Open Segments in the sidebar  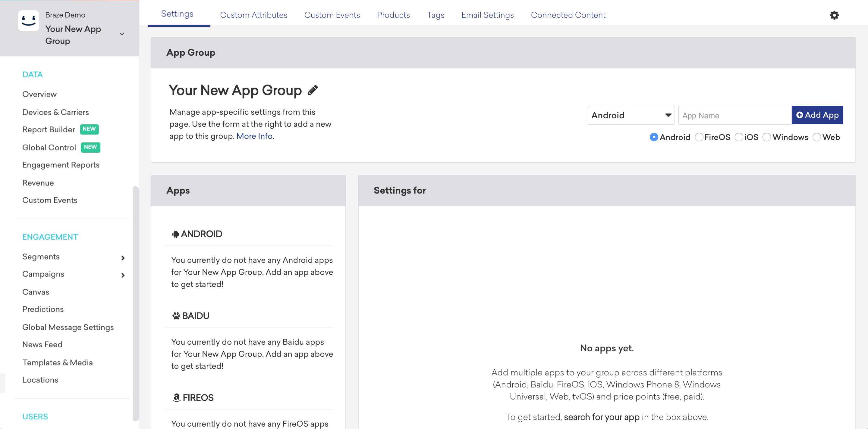(41, 257)
